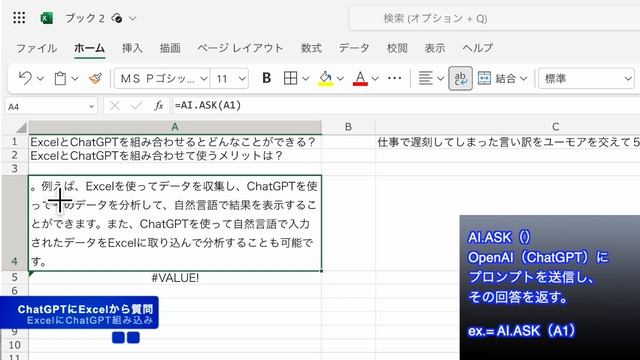
Task: Toggle Bold formatting
Action: 266,78
